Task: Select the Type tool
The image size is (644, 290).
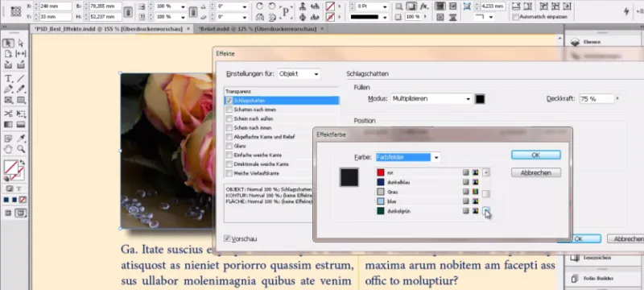Action: (8, 78)
